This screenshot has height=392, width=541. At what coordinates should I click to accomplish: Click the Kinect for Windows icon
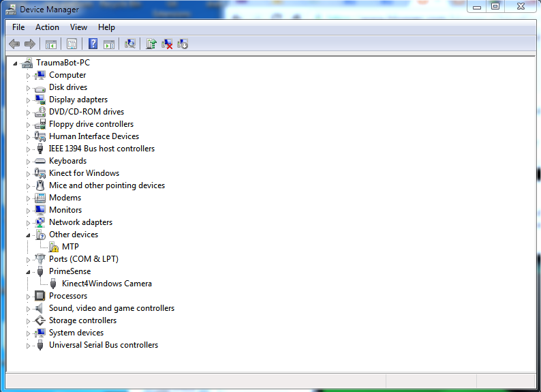[40, 173]
